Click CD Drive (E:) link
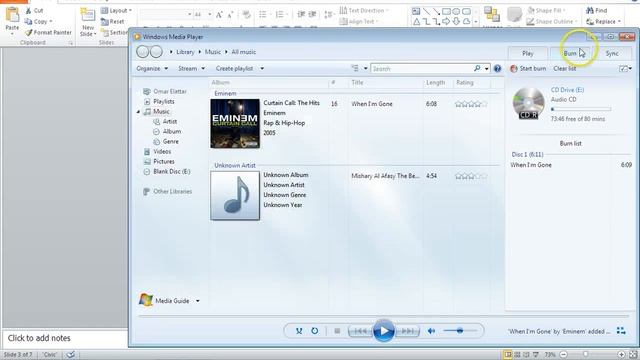640x360 pixels. (567, 90)
